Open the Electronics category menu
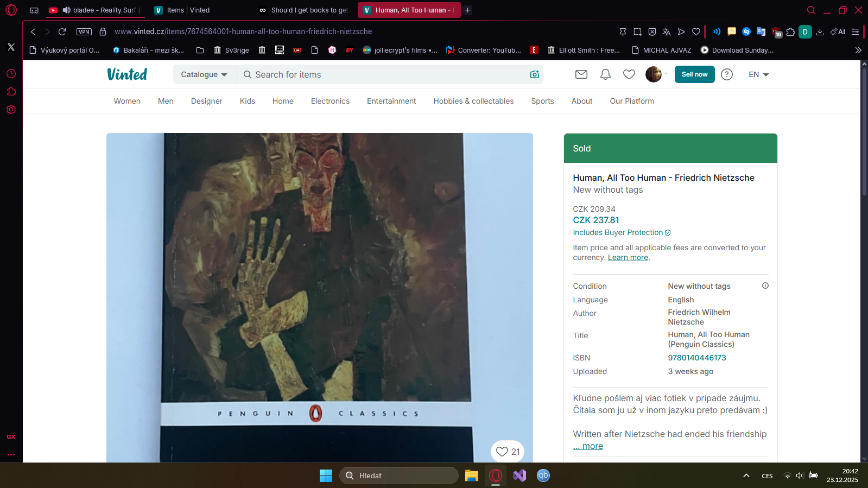 pos(330,101)
